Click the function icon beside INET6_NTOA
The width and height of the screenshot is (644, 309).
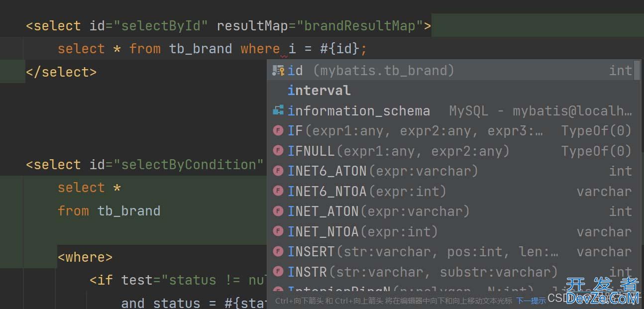278,191
